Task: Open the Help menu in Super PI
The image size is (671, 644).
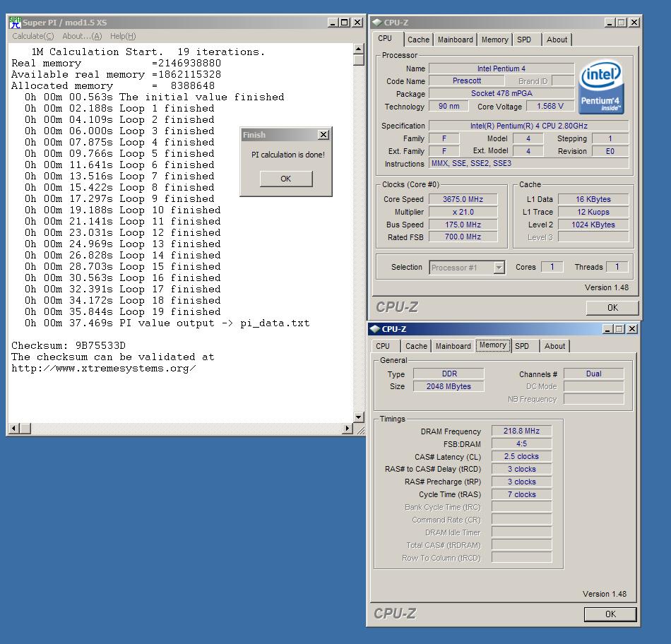Action: tap(123, 36)
